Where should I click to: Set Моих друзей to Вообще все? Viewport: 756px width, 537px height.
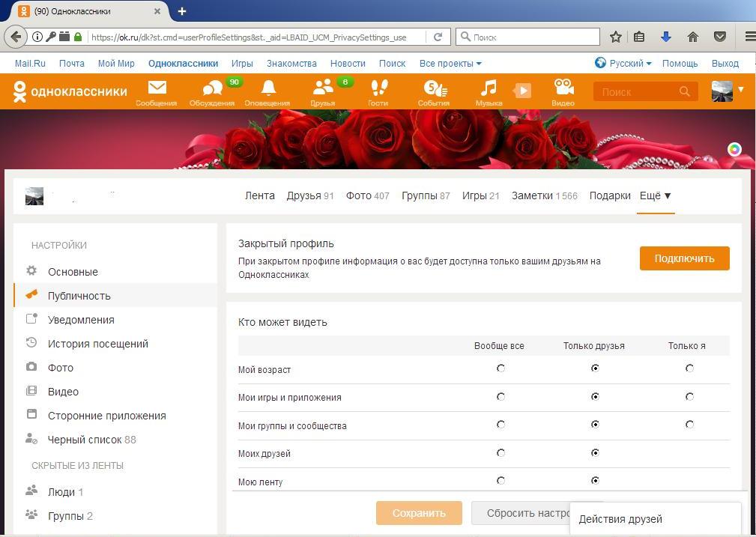point(501,453)
